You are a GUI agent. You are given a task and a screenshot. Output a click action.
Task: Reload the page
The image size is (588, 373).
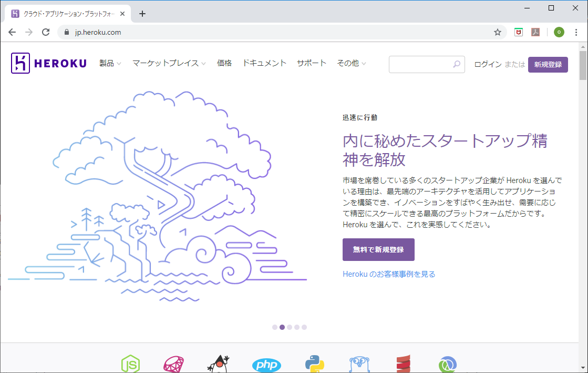click(x=46, y=32)
